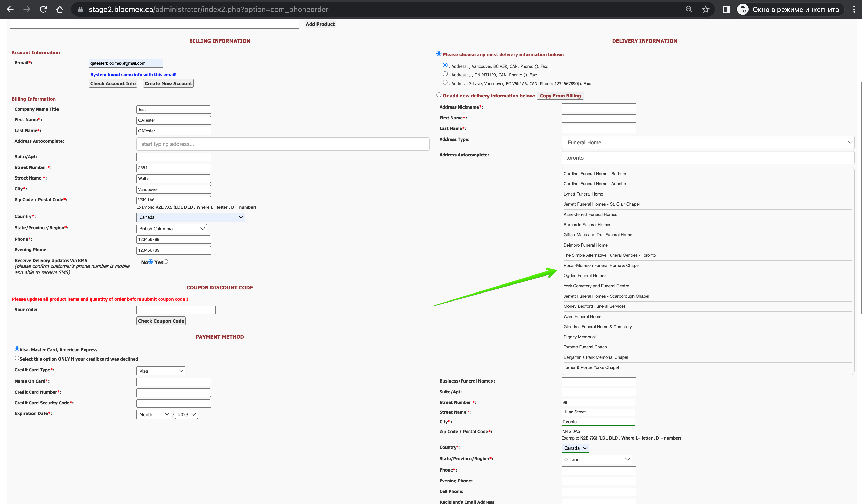Bookmark this page with star icon
Viewport: 862px width, 504px height.
(x=706, y=9)
